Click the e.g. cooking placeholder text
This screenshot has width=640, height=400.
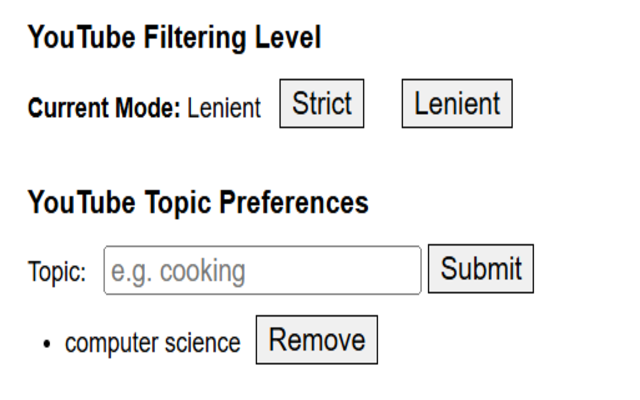click(x=178, y=271)
